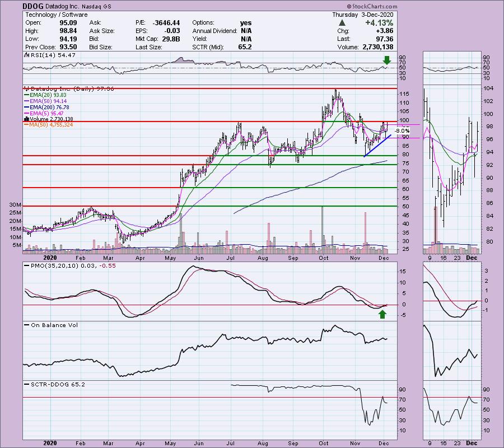Click the StockCharts.com label at top right
Screen dimensions: 504x448
click(x=372, y=6)
